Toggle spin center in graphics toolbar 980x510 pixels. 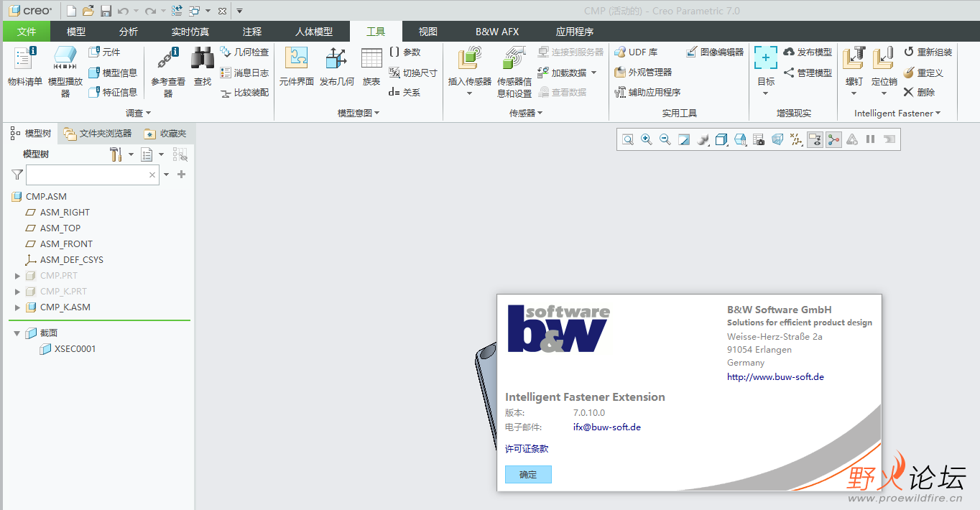833,139
